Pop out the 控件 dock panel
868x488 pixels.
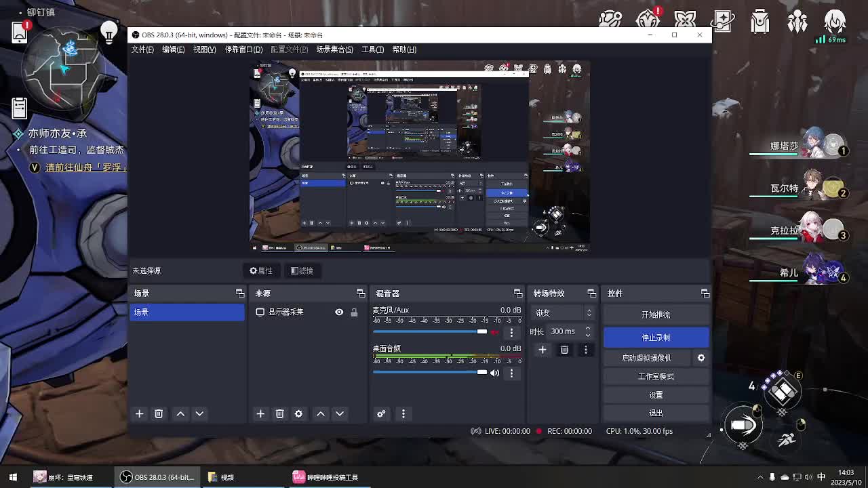705,293
